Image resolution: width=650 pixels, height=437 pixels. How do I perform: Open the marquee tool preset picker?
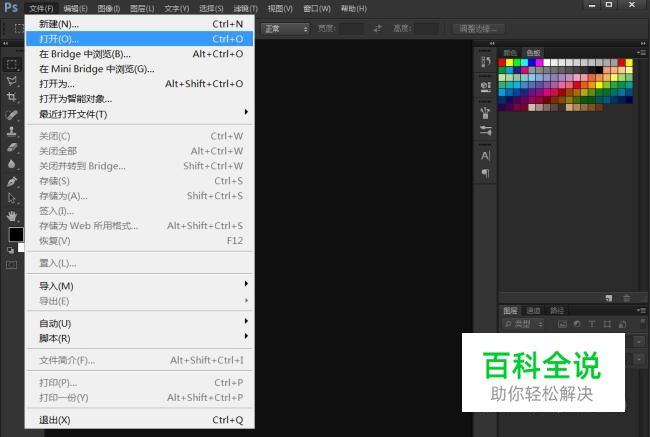pos(18,28)
